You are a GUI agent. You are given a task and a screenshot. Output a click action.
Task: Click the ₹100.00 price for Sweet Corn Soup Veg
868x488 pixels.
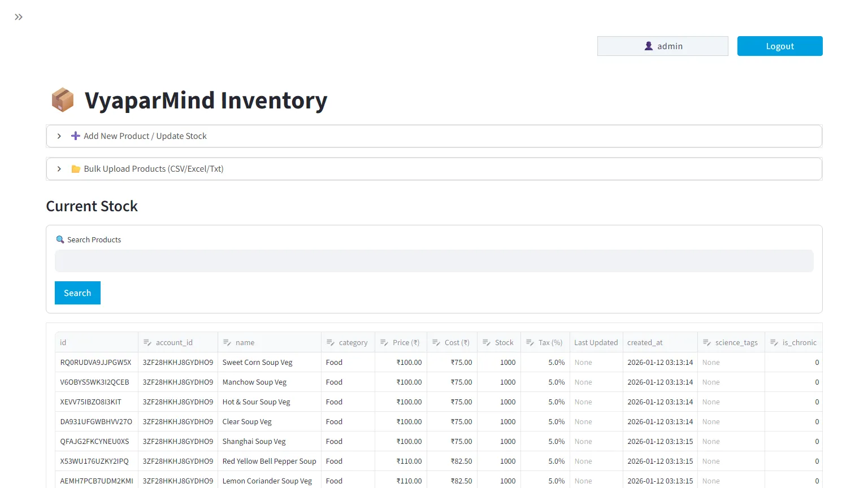[x=401, y=362]
